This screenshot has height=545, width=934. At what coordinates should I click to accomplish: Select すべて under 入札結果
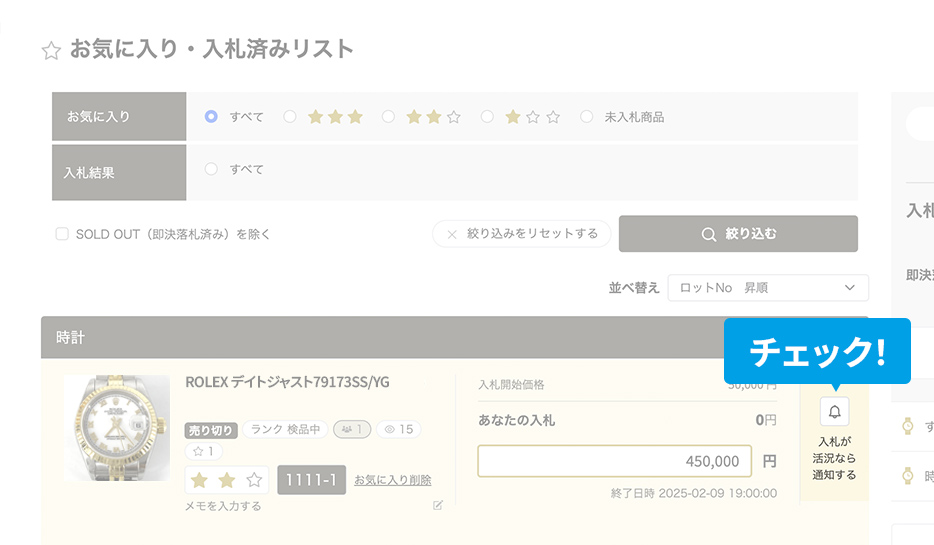(x=211, y=170)
